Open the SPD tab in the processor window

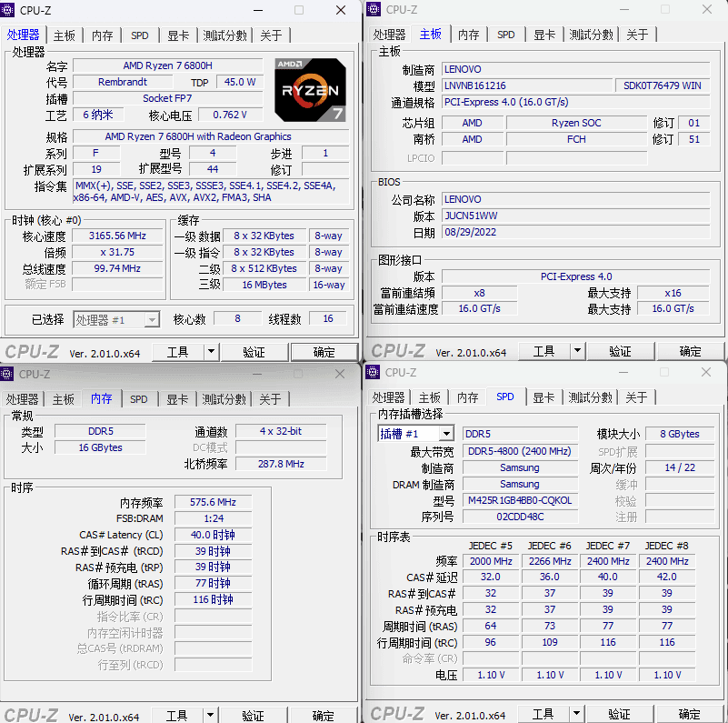140,35
